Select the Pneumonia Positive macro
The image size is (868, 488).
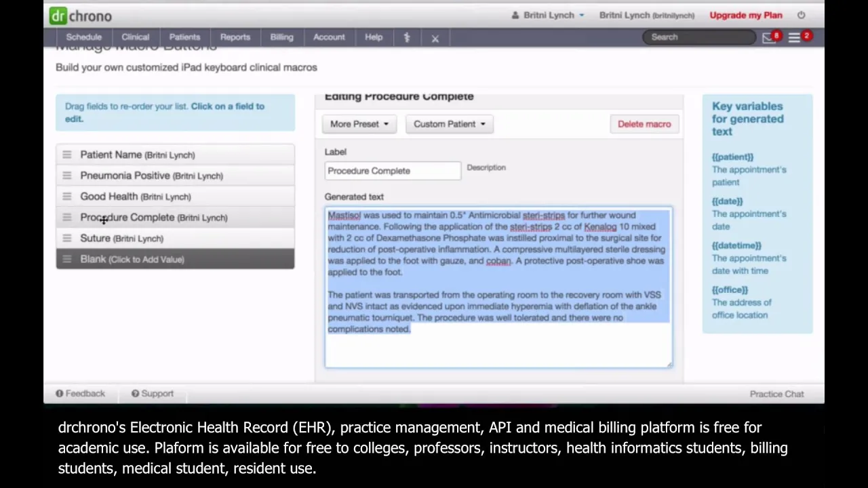pyautogui.click(x=175, y=176)
